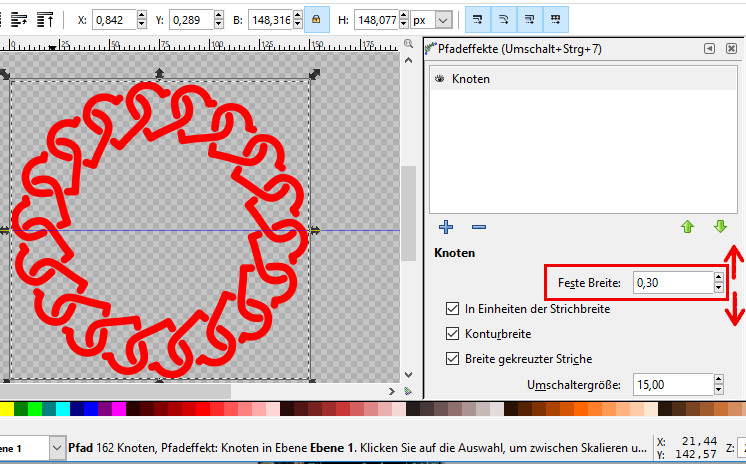Click the color-managed mode icon in the canvas corner
Image resolution: width=746 pixels, height=464 pixels.
click(x=408, y=391)
